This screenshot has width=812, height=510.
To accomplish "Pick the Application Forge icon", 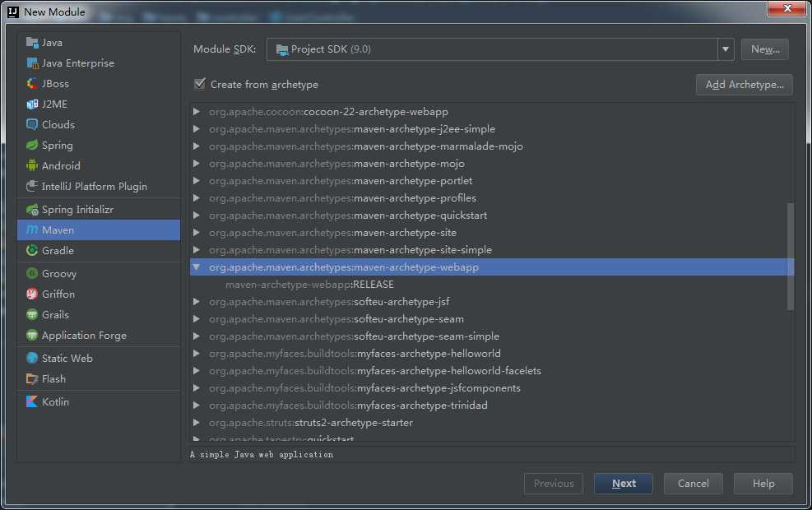I will point(32,336).
